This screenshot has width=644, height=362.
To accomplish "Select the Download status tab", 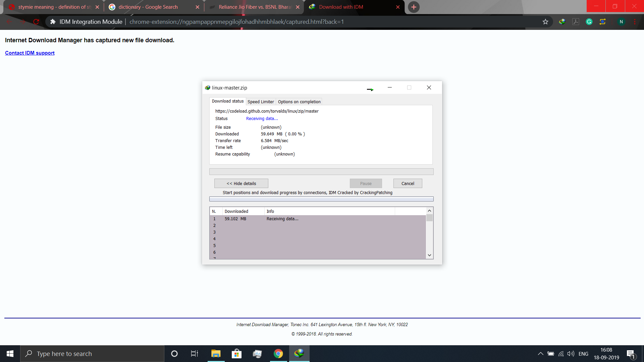I will pyautogui.click(x=227, y=101).
